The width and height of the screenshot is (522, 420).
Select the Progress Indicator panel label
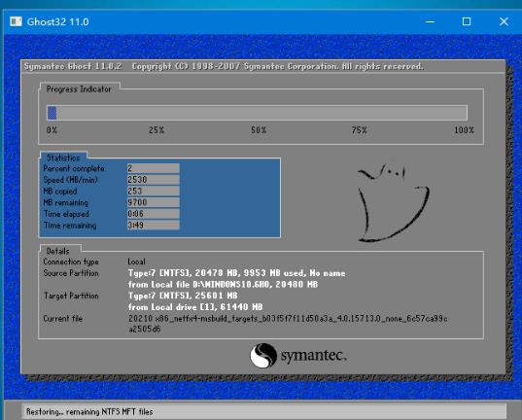[x=79, y=88]
